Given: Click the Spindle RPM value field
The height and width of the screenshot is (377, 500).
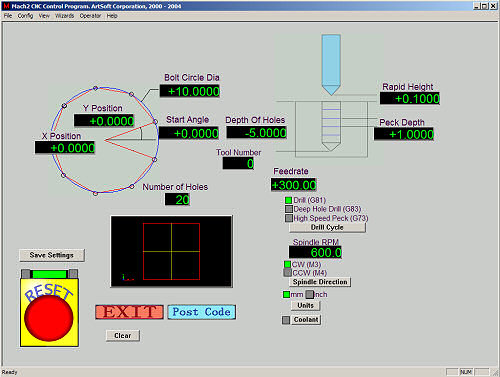Looking at the screenshot, I should click(315, 252).
